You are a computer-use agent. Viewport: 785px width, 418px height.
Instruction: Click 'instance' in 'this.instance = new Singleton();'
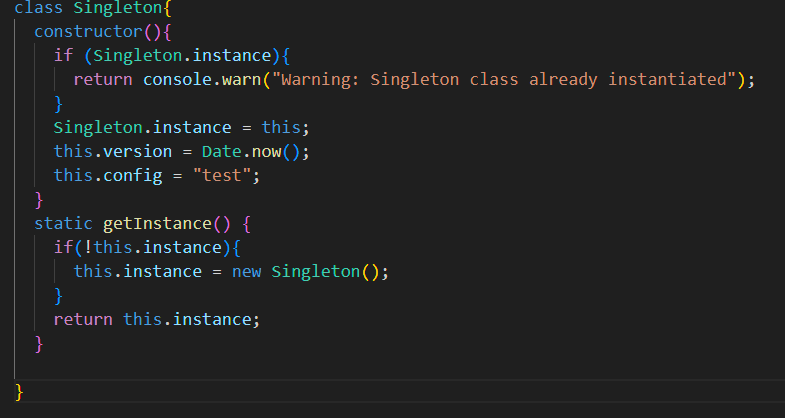coord(163,271)
